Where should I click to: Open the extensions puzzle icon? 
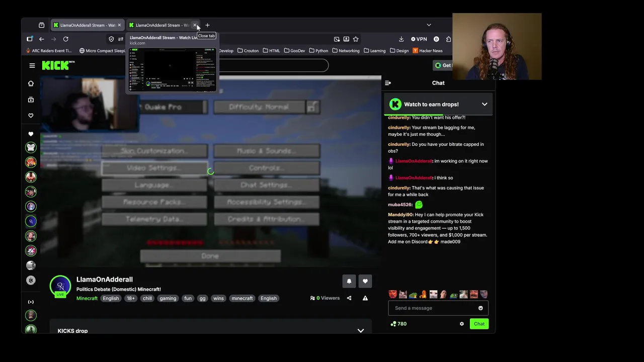[x=448, y=39]
